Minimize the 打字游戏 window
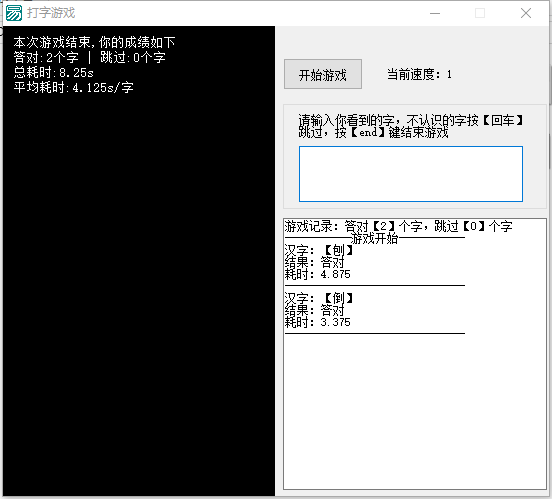552x499 pixels. [x=435, y=13]
